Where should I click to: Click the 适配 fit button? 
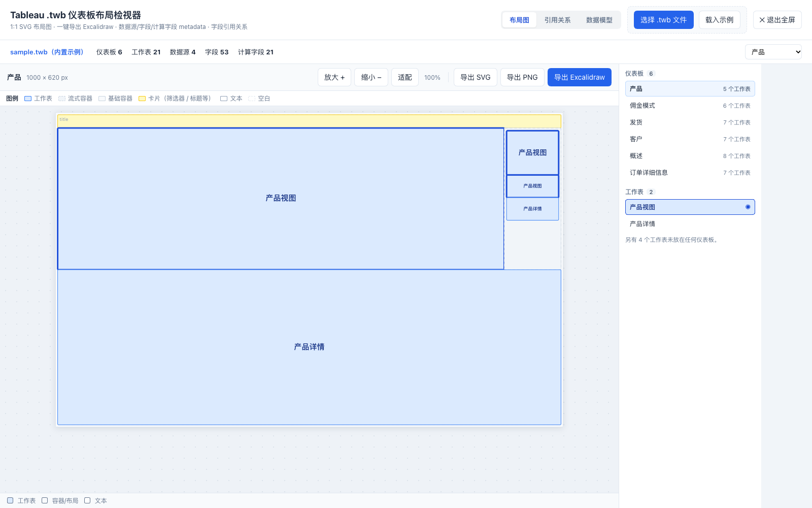coord(404,77)
